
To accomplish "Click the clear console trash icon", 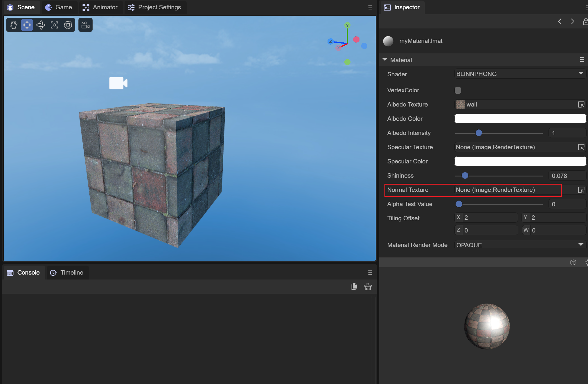I will 368,287.
